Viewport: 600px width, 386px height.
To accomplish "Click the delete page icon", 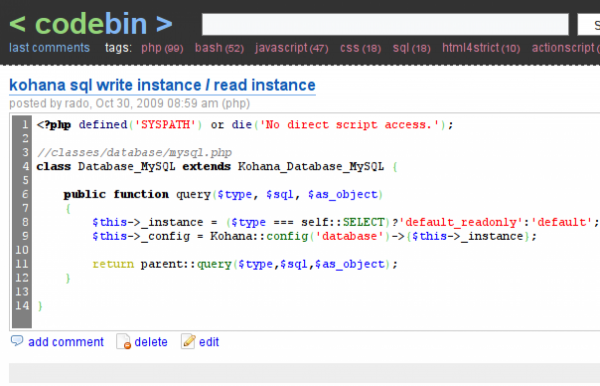I will click(x=124, y=341).
